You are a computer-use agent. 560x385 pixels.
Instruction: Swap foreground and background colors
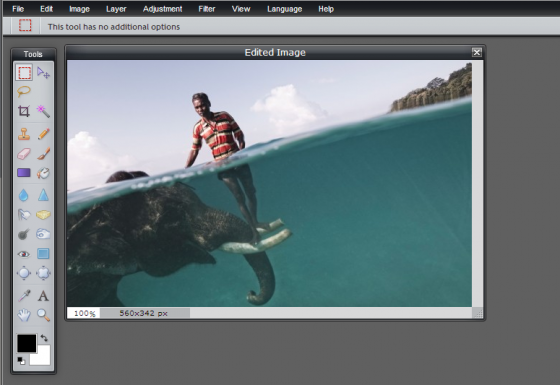pyautogui.click(x=44, y=338)
